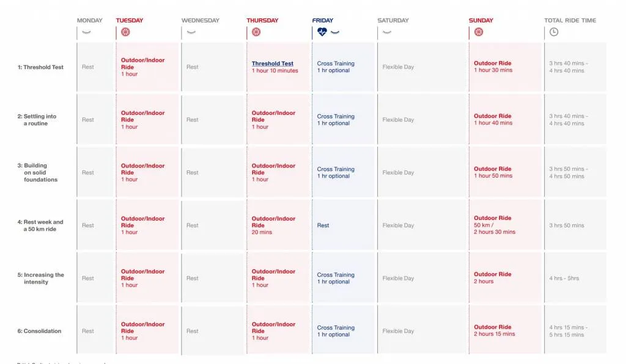The height and width of the screenshot is (364, 626).
Task: Open the Threshold Test link on Thursday
Action: click(x=273, y=64)
